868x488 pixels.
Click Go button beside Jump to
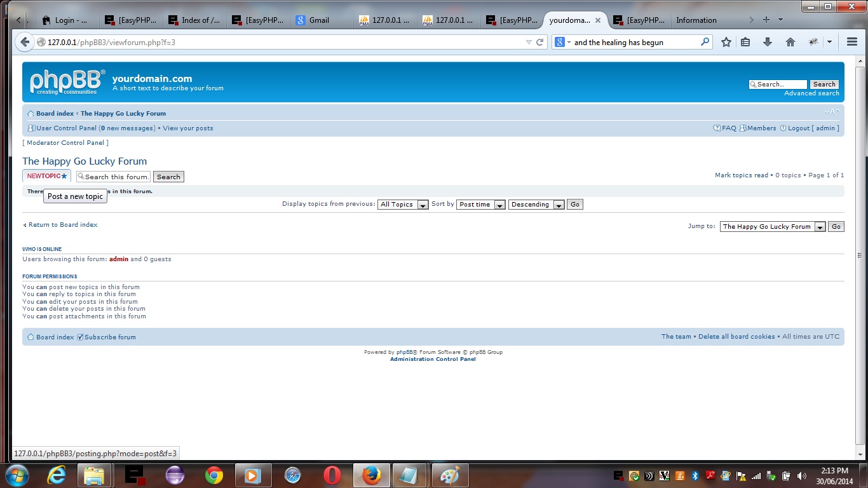[x=836, y=227]
